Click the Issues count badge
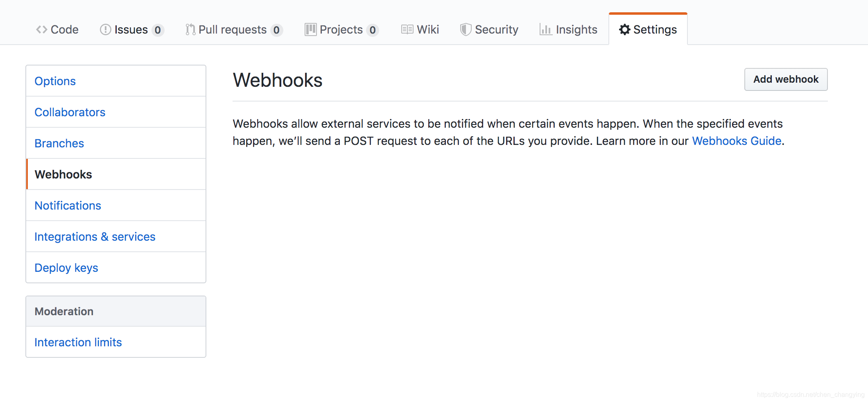This screenshot has width=868, height=402. tap(158, 30)
